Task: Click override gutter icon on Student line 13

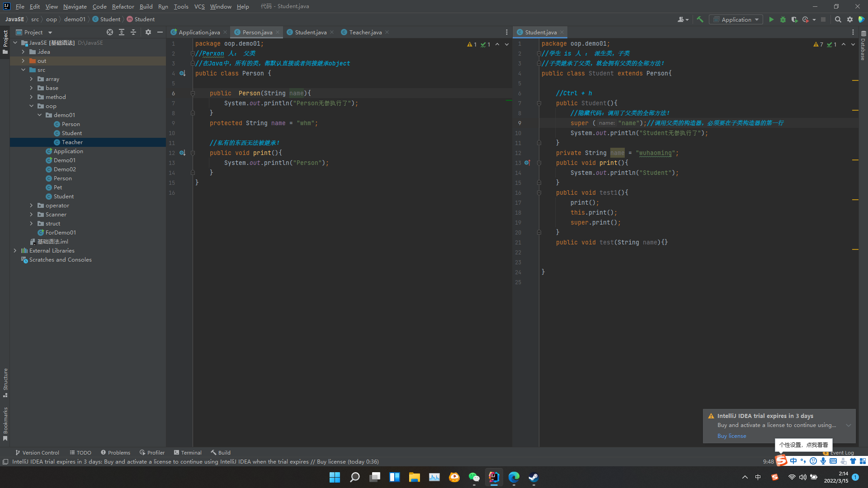Action: click(527, 163)
